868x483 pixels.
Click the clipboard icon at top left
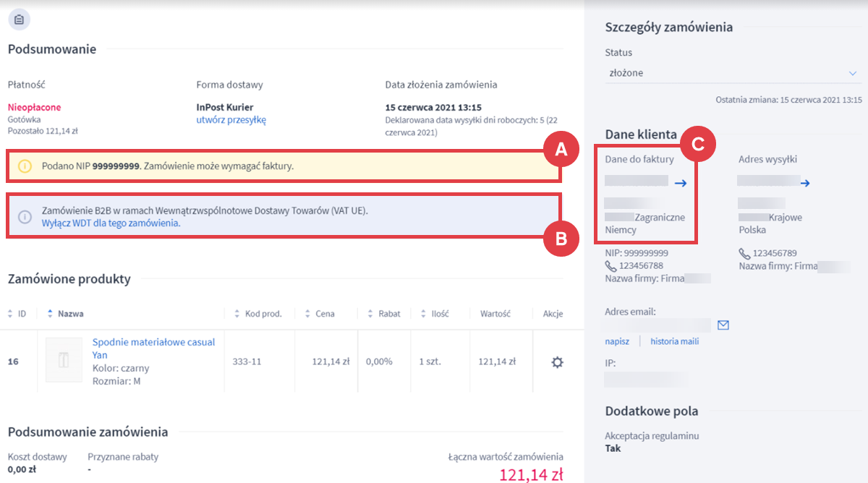pos(19,20)
